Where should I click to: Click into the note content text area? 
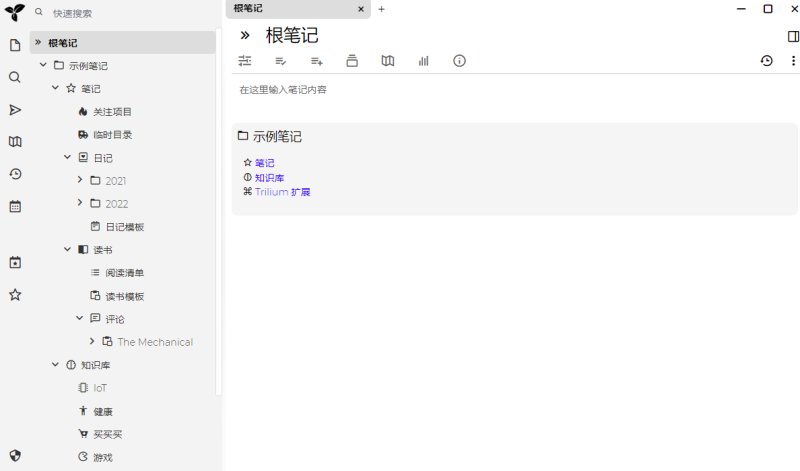point(515,90)
